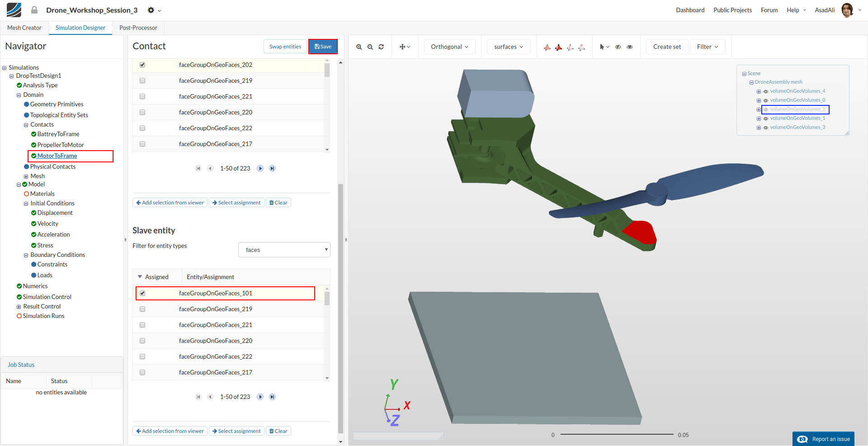868x446 pixels.
Task: Click the zoom in magnifier icon
Action: (359, 47)
